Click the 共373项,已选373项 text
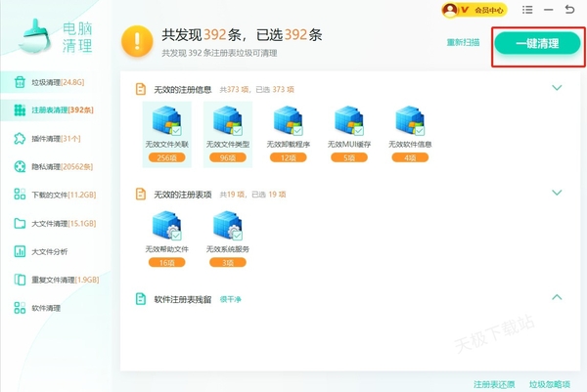Image resolution: width=587 pixels, height=392 pixels. [256, 89]
